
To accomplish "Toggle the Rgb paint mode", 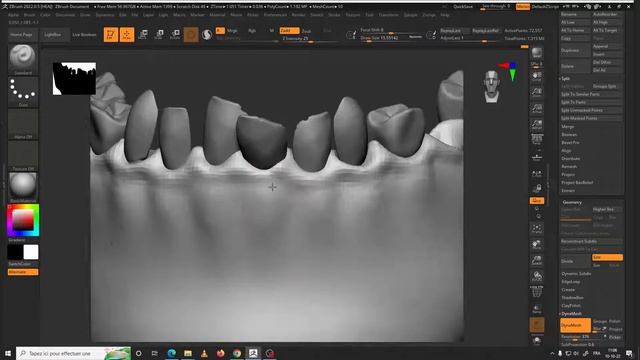I will pyautogui.click(x=252, y=31).
